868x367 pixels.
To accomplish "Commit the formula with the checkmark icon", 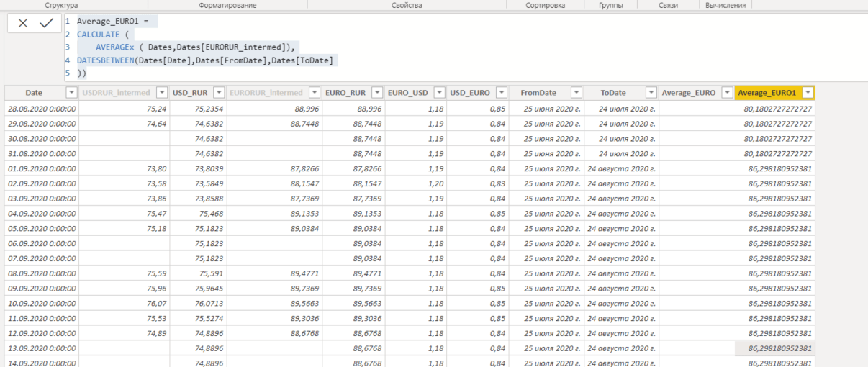I will (x=47, y=23).
